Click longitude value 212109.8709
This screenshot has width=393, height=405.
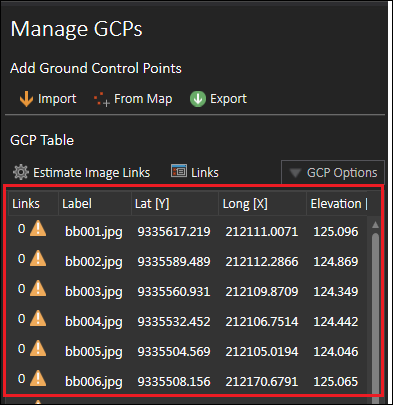tap(262, 291)
